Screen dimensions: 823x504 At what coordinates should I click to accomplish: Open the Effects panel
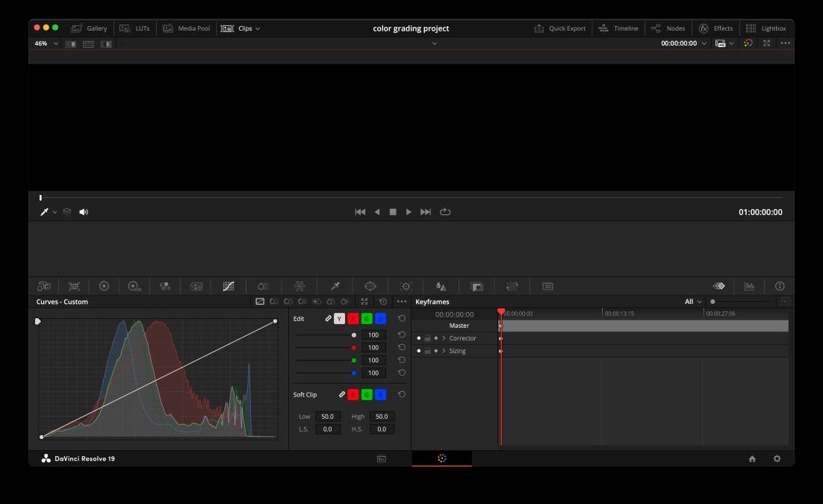tap(716, 28)
